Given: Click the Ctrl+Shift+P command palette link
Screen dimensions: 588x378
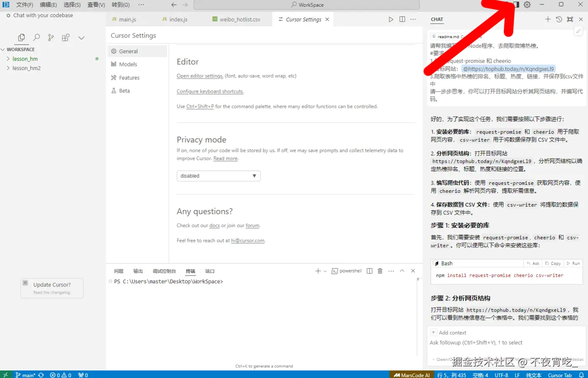Looking at the screenshot, I should coord(200,107).
